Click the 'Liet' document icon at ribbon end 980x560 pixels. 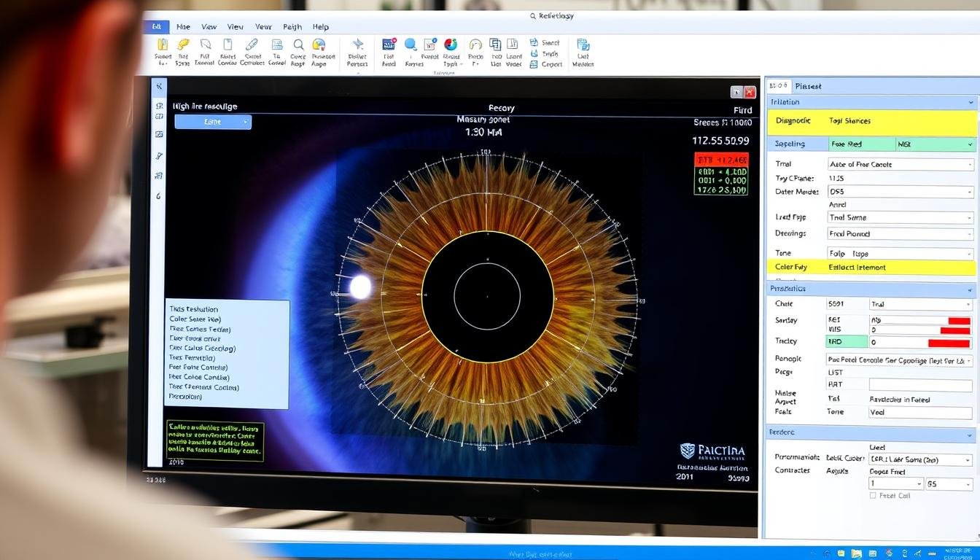coord(583,45)
